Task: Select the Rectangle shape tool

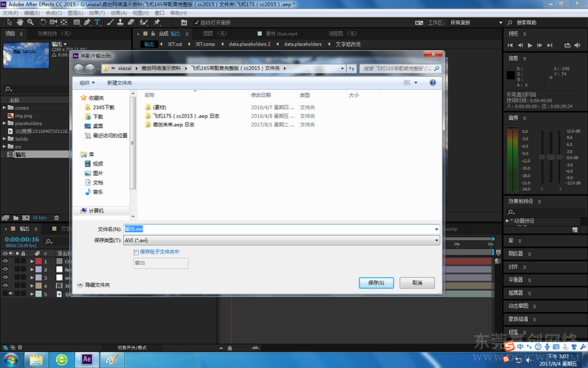Action: 76,22
